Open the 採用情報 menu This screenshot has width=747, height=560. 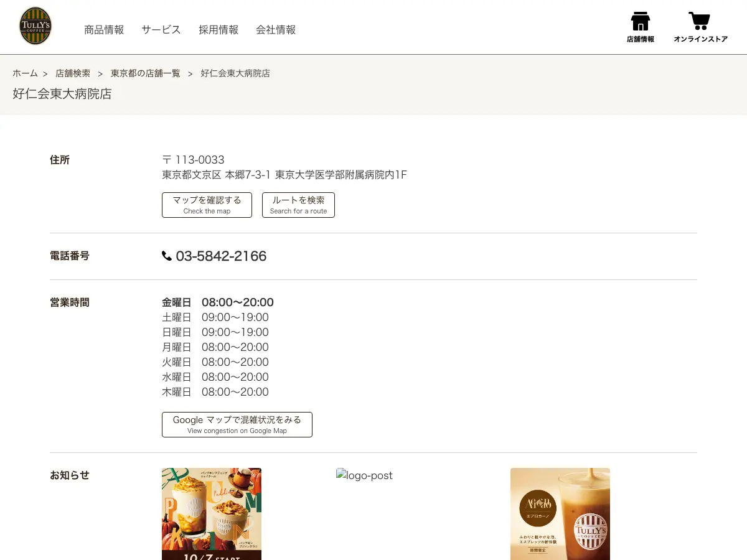tap(218, 30)
